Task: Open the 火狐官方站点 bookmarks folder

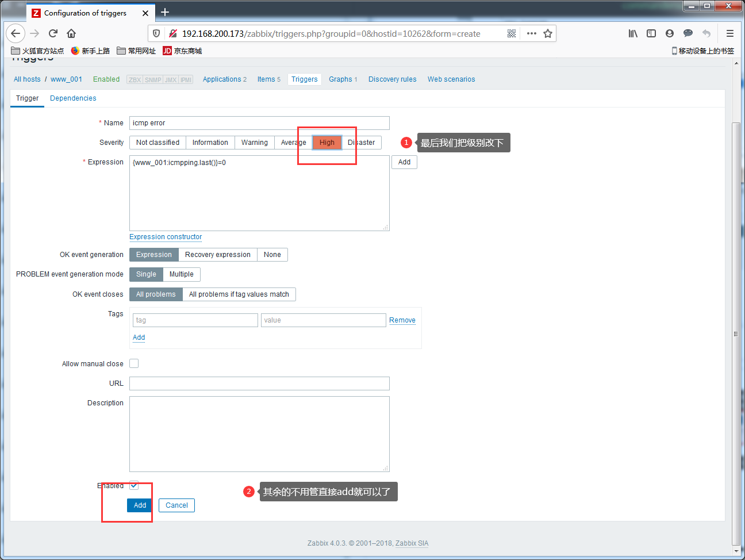Action: 37,51
